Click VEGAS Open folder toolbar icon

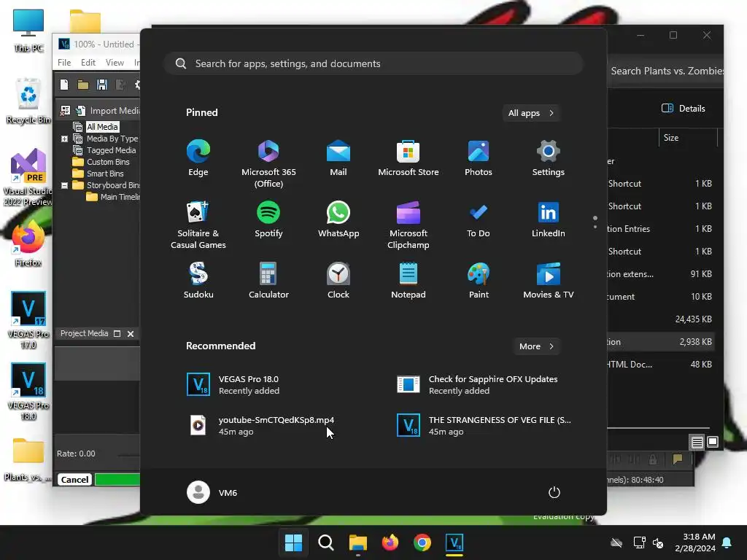pos(83,85)
